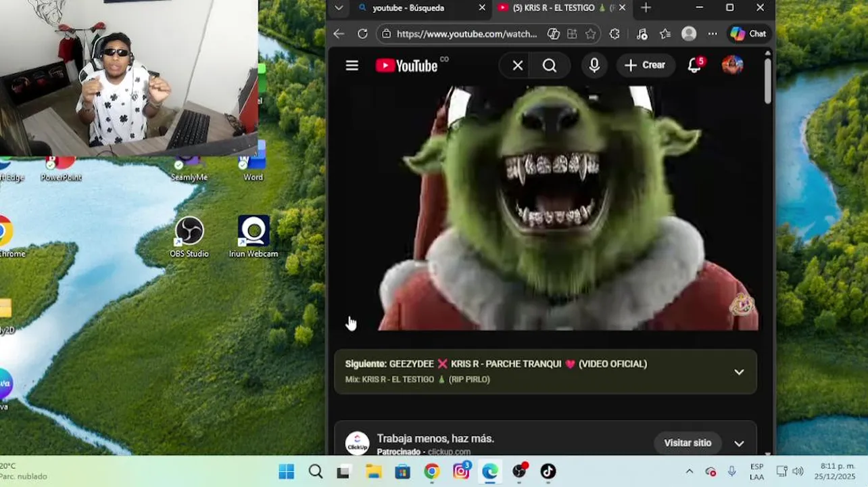This screenshot has height=487, width=868.
Task: Open the volume icon in system tray
Action: [798, 471]
